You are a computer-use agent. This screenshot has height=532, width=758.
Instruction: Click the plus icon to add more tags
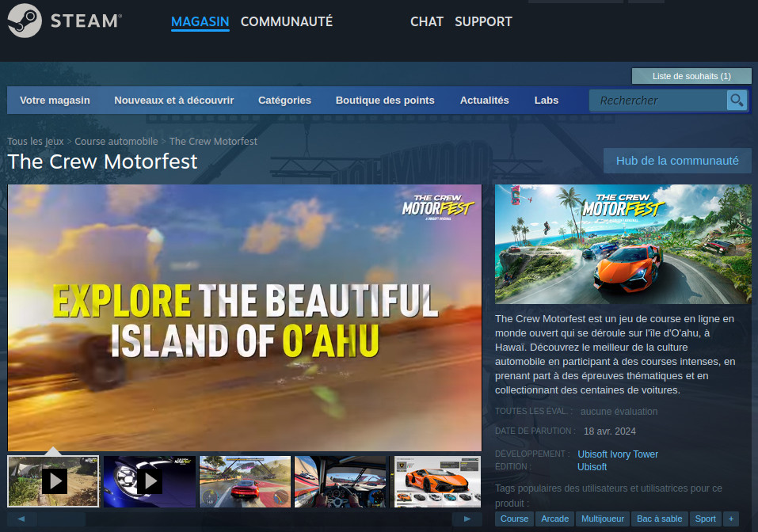tap(731, 519)
